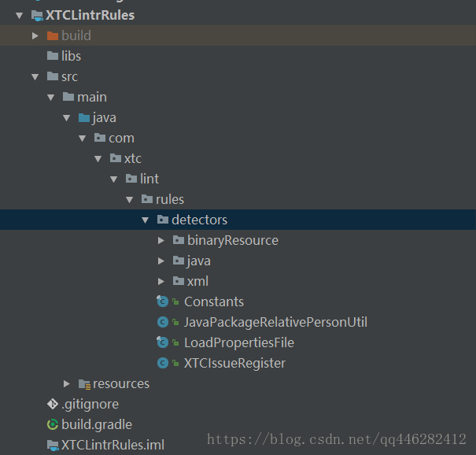This screenshot has width=476, height=455.
Task: Expand the resources folder arrow
Action: (x=67, y=383)
